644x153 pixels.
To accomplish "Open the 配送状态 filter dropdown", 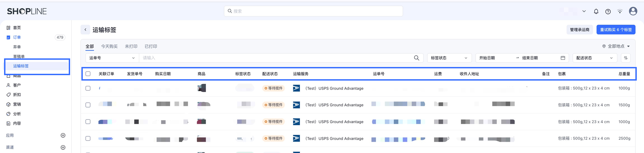I will click(594, 58).
